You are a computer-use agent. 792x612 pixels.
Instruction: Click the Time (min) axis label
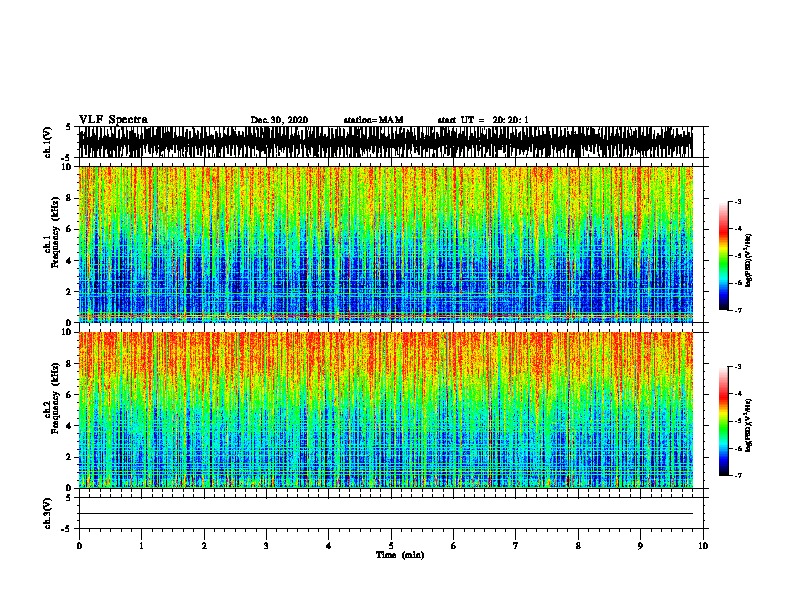coord(400,555)
